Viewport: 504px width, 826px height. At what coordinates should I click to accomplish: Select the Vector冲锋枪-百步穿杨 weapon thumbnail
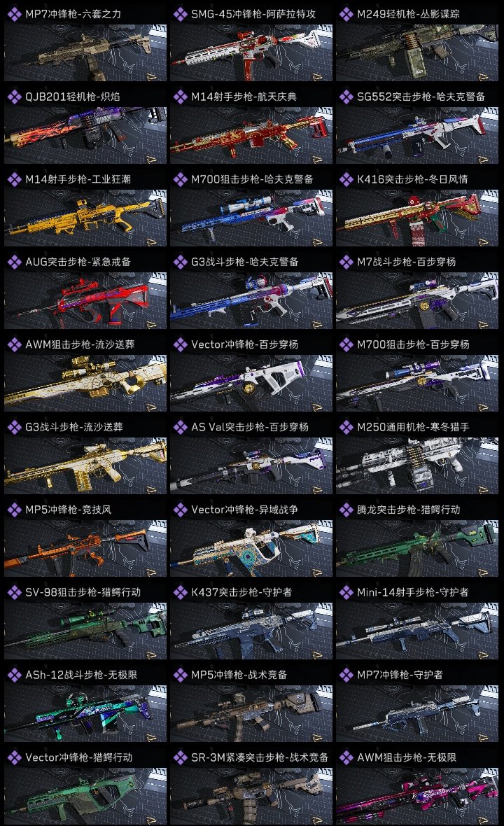[x=251, y=383]
